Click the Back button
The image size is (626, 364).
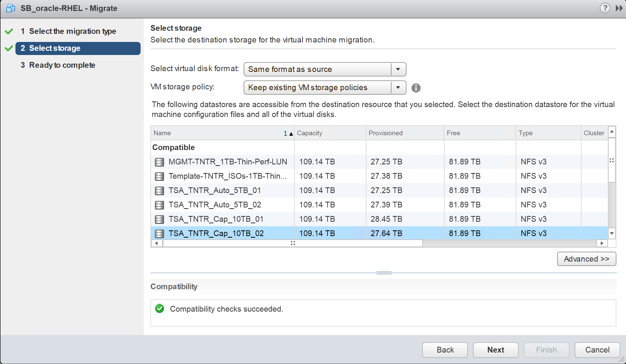(445, 350)
